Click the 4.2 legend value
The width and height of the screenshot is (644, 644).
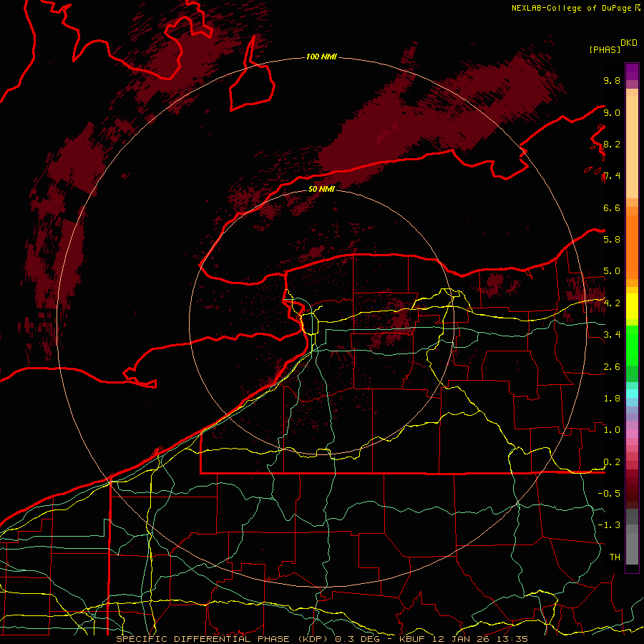click(612, 303)
